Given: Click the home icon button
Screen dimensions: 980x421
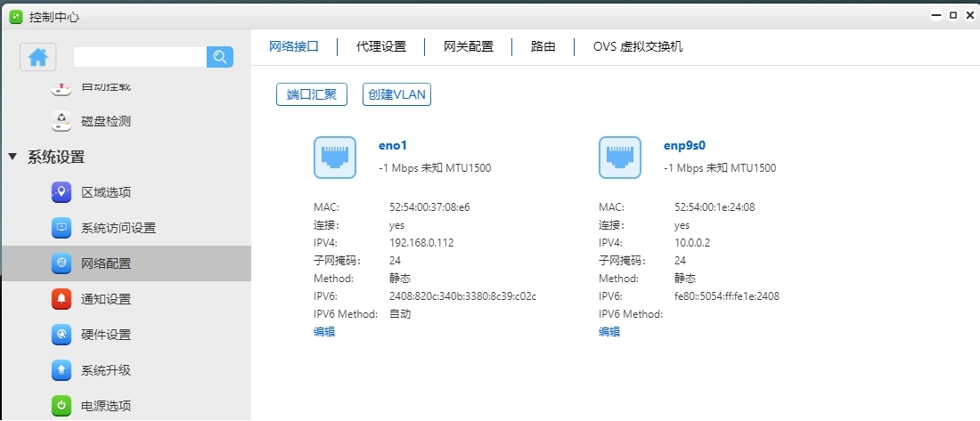Looking at the screenshot, I should (x=38, y=57).
